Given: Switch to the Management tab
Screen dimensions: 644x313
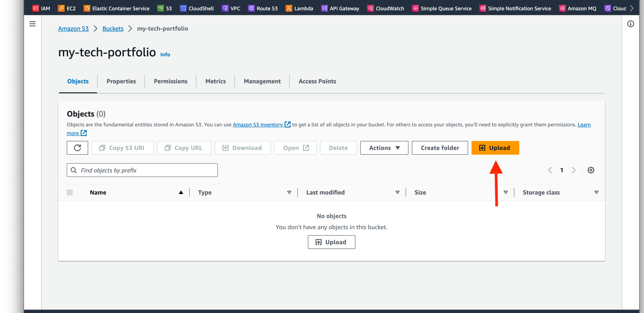Looking at the screenshot, I should coord(262,81).
